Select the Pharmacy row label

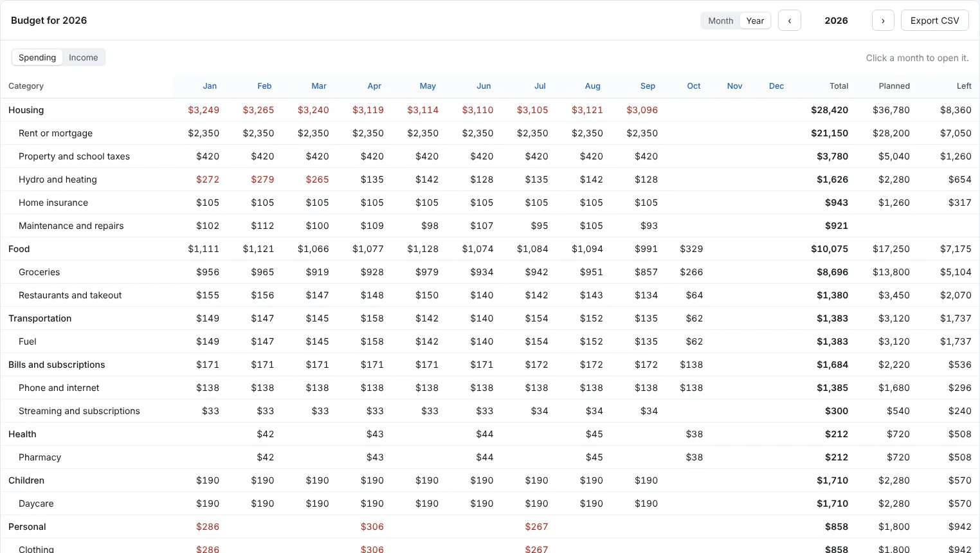point(40,457)
